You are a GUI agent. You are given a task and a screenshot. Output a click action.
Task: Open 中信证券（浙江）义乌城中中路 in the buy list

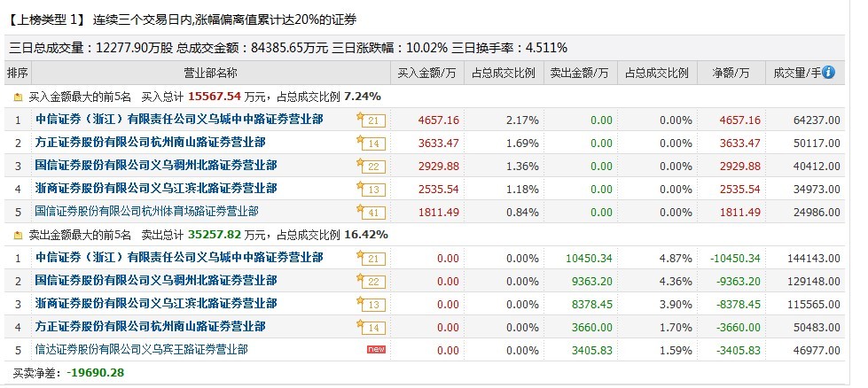pyautogui.click(x=178, y=120)
